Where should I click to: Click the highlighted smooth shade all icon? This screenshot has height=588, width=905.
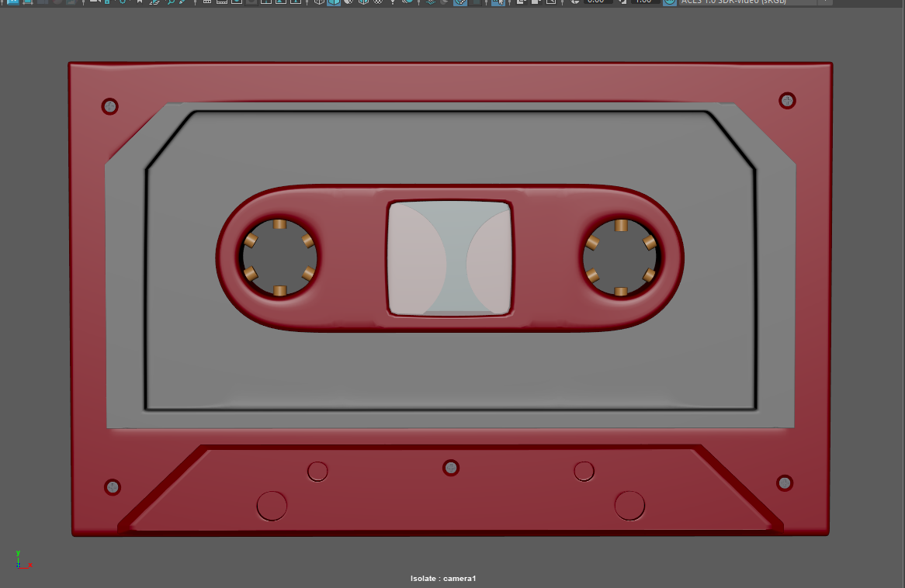(334, 2)
